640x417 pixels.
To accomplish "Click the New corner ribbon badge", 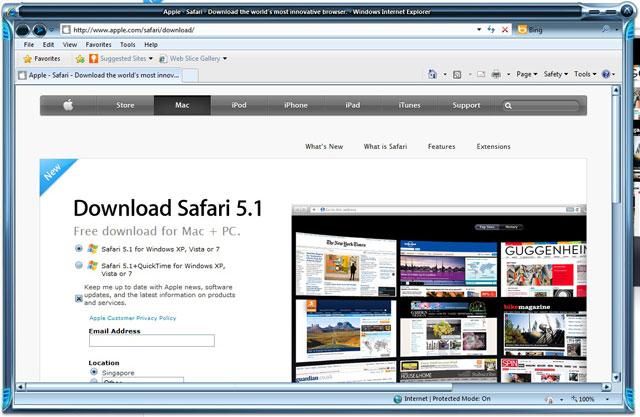I will click(55, 173).
